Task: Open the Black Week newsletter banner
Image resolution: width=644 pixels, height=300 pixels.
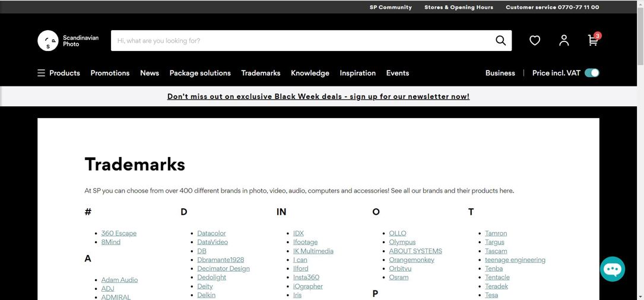Action: (318, 97)
